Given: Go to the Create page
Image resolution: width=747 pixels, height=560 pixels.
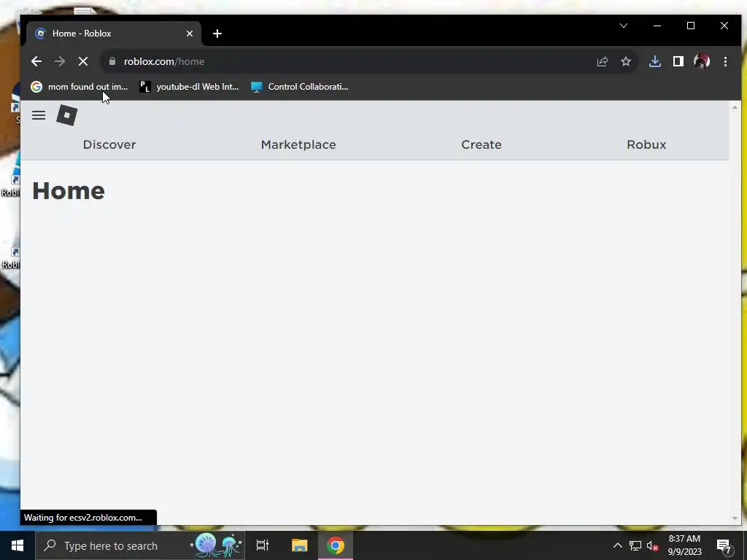Looking at the screenshot, I should point(481,144).
